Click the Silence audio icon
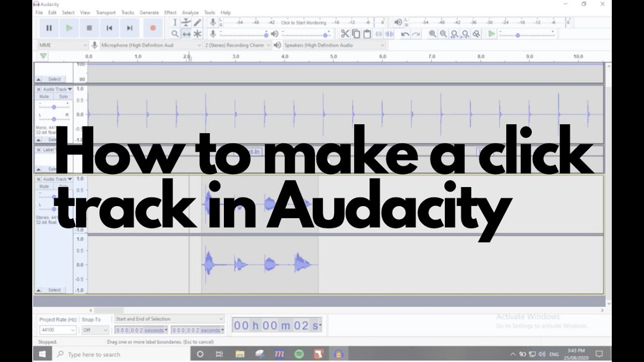Screen dimensions: 644x362 (389, 34)
